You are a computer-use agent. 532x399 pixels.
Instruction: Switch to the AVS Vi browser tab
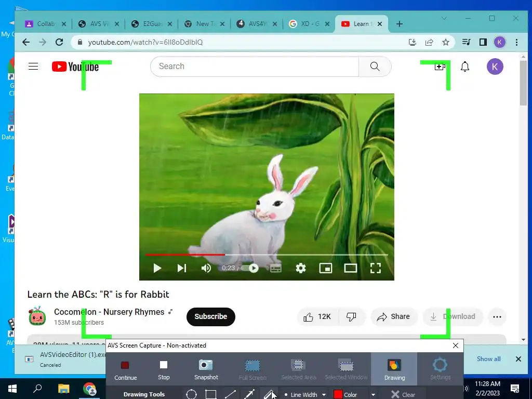(98, 24)
